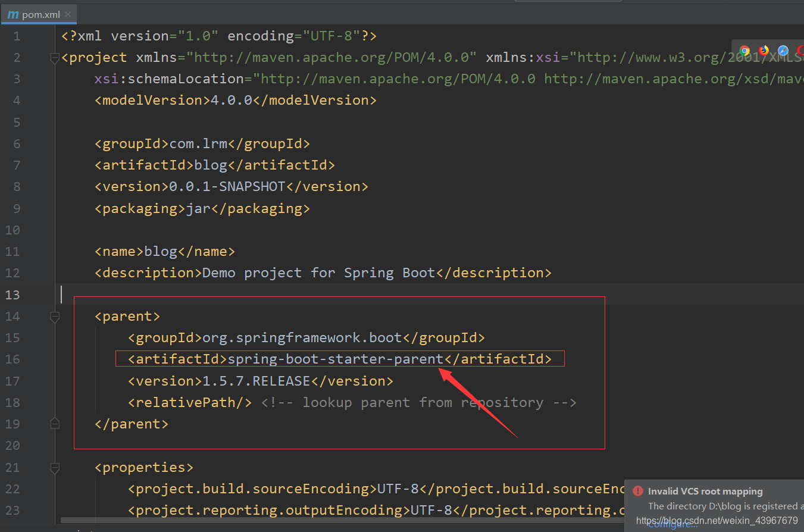
Task: Click the spring-boot-starter-parent artifactId value
Action: (336, 359)
